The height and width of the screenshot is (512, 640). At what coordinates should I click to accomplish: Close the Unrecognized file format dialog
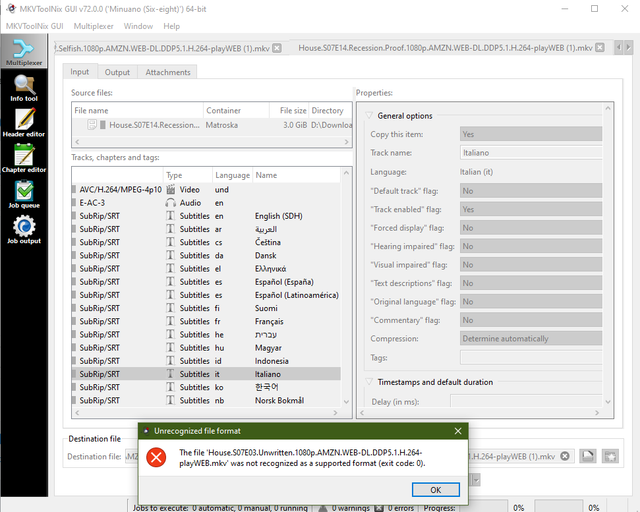(x=458, y=431)
